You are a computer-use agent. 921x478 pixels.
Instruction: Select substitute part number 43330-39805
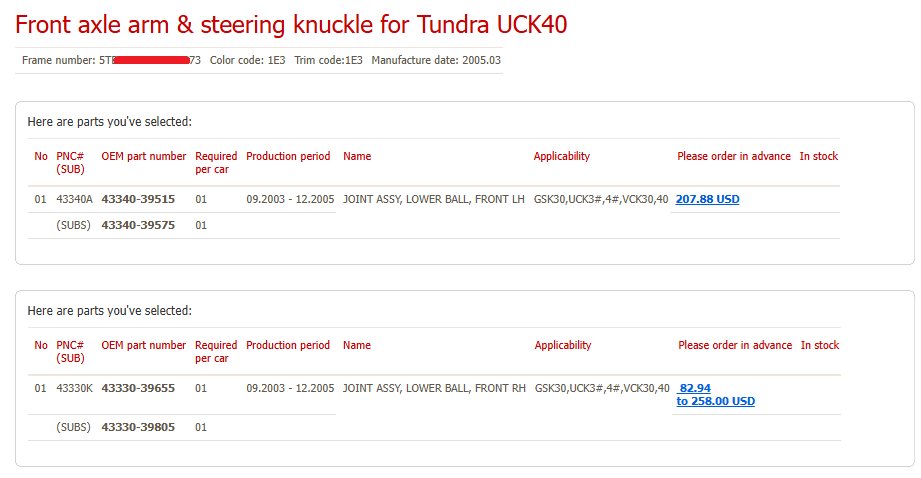pos(138,427)
